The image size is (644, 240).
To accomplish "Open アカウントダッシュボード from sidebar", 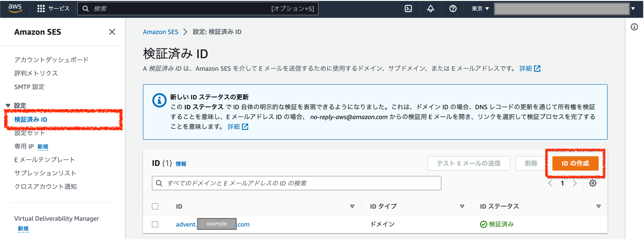I will 51,59.
